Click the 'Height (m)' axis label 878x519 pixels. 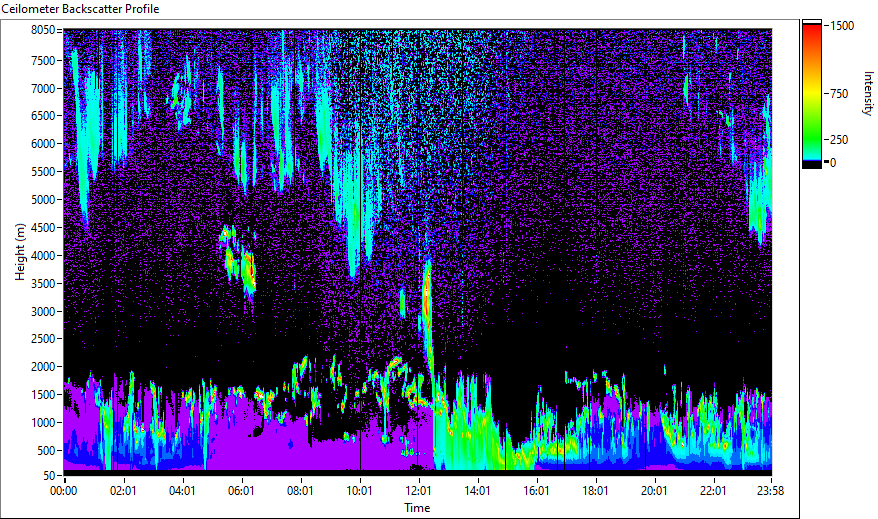pos(20,252)
